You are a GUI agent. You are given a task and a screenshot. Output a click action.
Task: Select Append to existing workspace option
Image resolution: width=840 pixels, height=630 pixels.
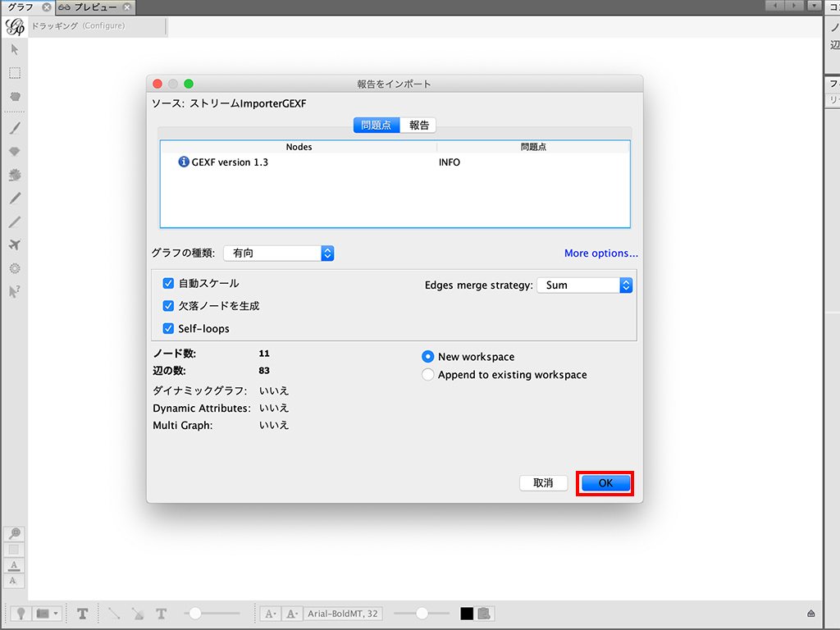point(427,375)
